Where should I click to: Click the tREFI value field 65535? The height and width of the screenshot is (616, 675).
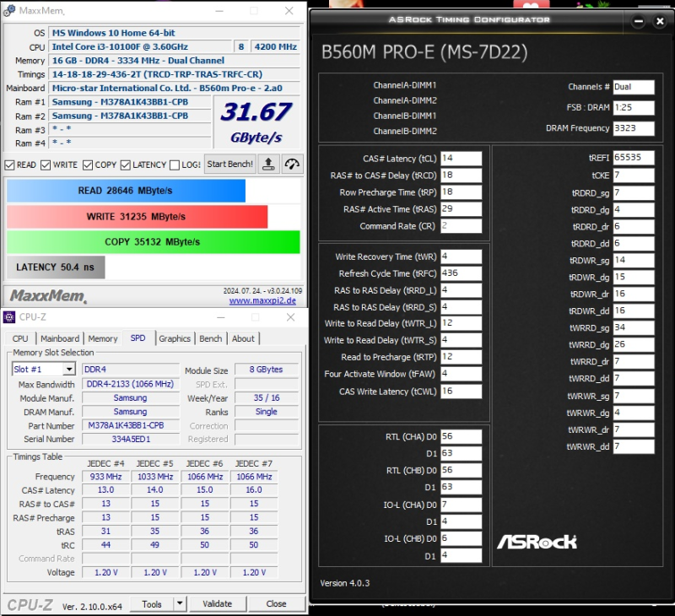tap(634, 158)
